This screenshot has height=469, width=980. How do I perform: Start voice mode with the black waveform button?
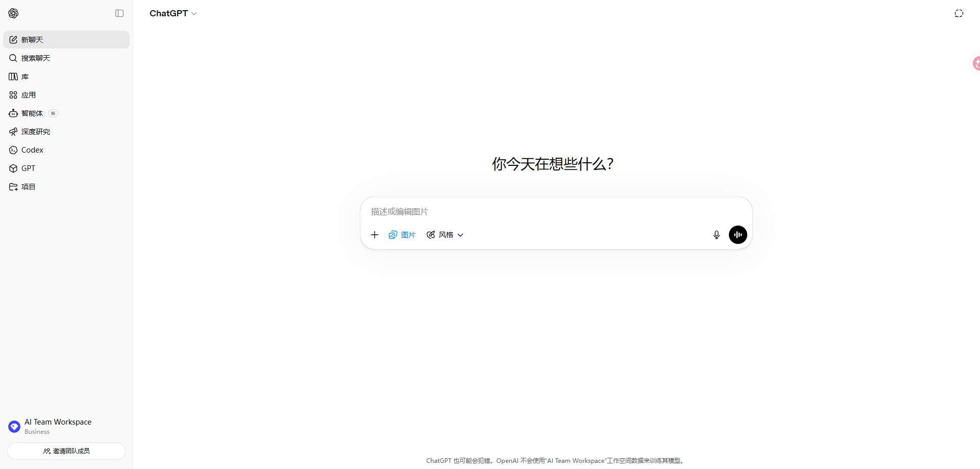738,235
